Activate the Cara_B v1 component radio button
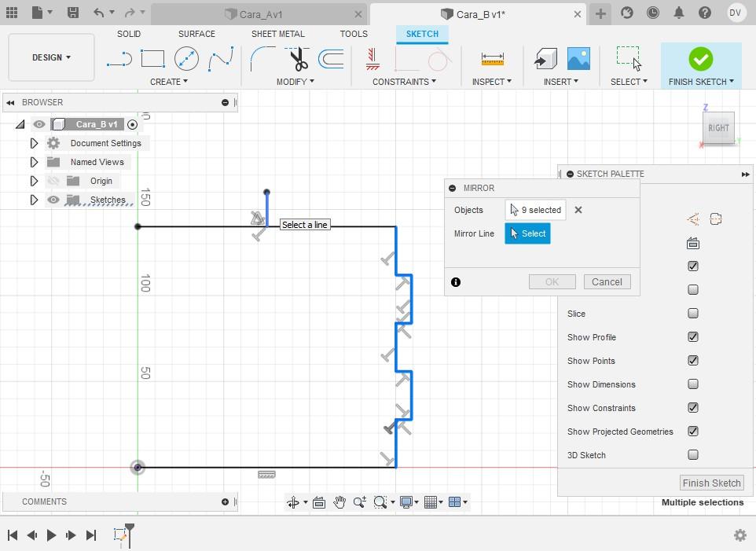The width and height of the screenshot is (756, 551). pyautogui.click(x=132, y=125)
